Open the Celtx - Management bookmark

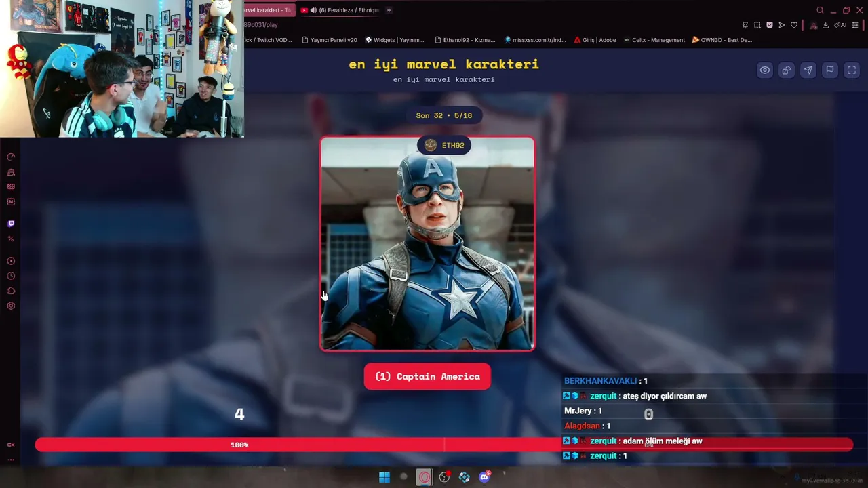click(654, 40)
